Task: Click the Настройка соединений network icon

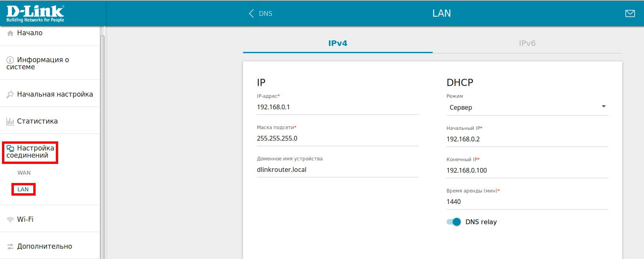Action: [x=10, y=149]
